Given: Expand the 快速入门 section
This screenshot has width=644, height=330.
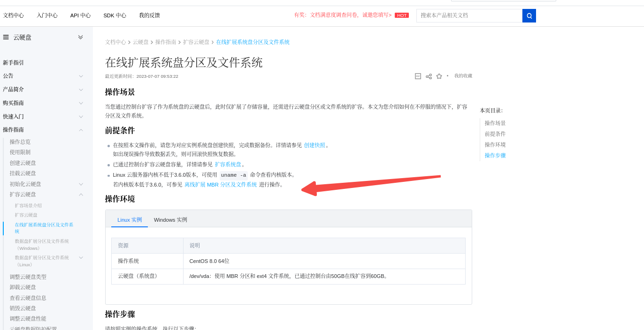Looking at the screenshot, I should click(81, 117).
